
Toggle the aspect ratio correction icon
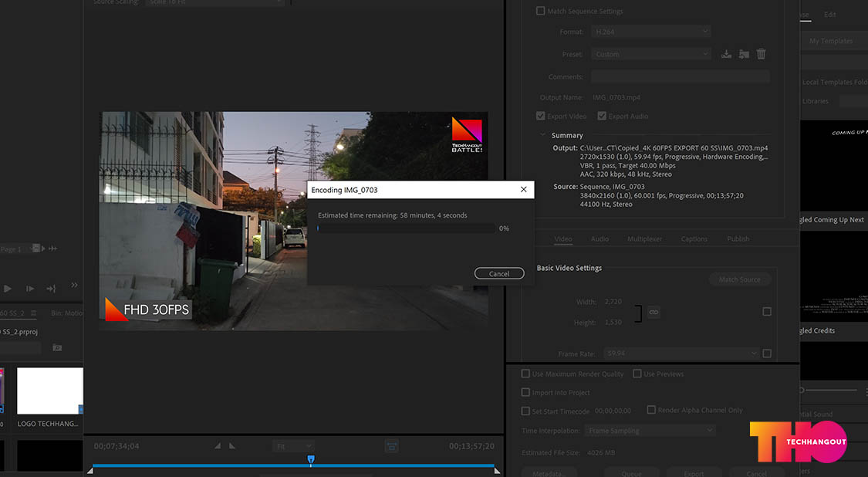click(391, 446)
